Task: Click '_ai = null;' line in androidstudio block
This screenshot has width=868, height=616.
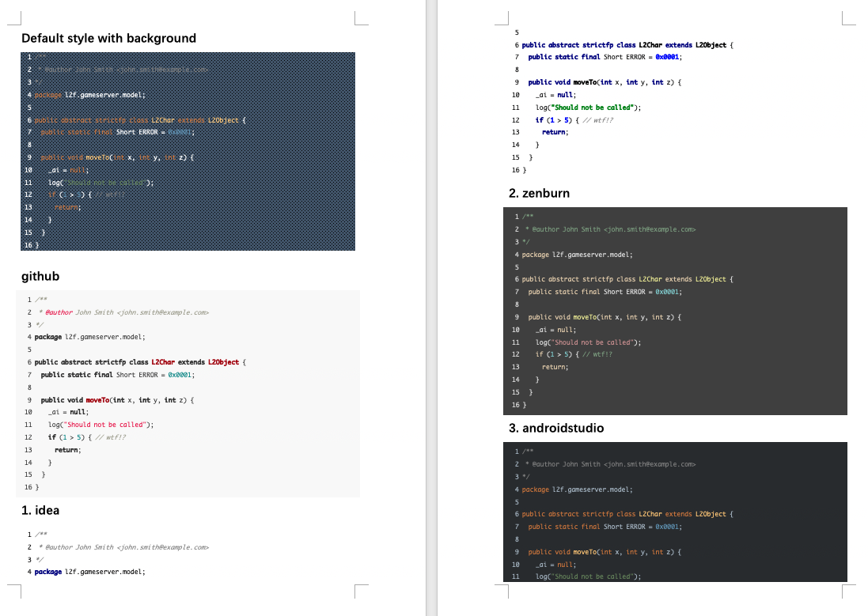Action: 555,565
